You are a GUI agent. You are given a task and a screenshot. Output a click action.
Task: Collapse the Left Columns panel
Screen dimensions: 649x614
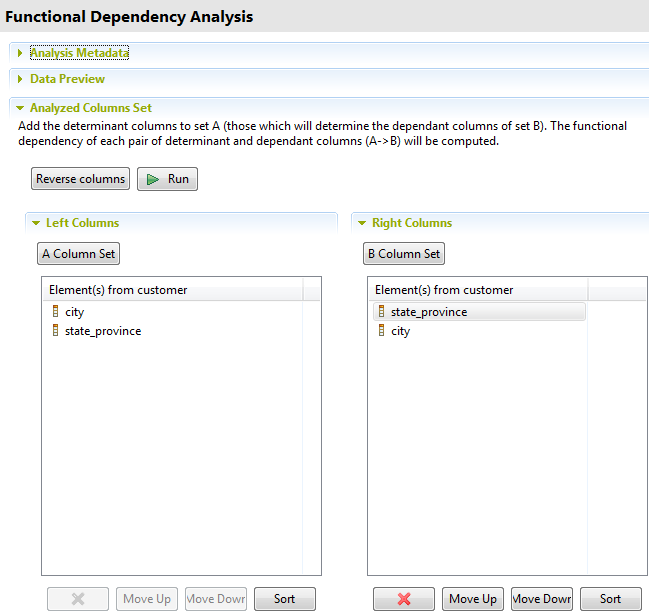[37, 224]
